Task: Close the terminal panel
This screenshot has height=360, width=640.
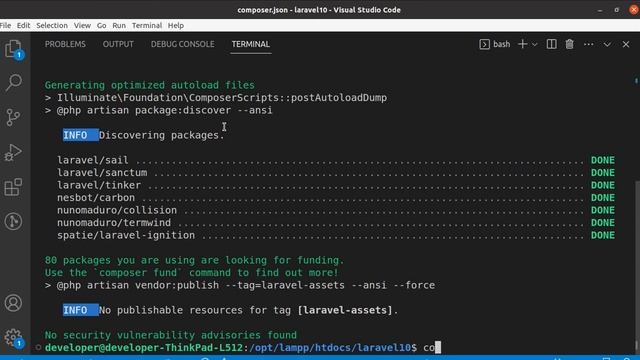Action: point(626,44)
